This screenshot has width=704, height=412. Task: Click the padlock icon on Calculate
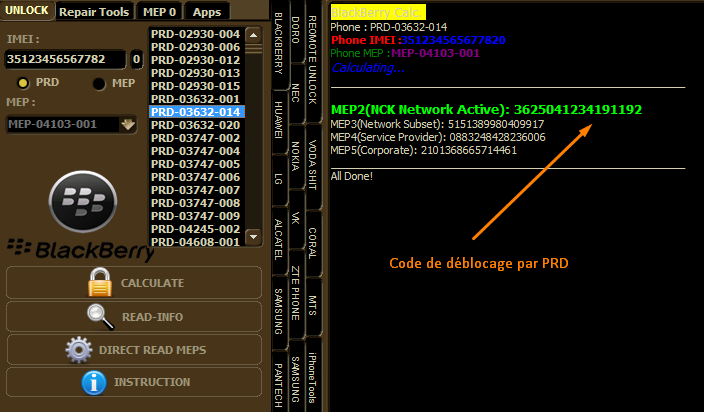(100, 282)
